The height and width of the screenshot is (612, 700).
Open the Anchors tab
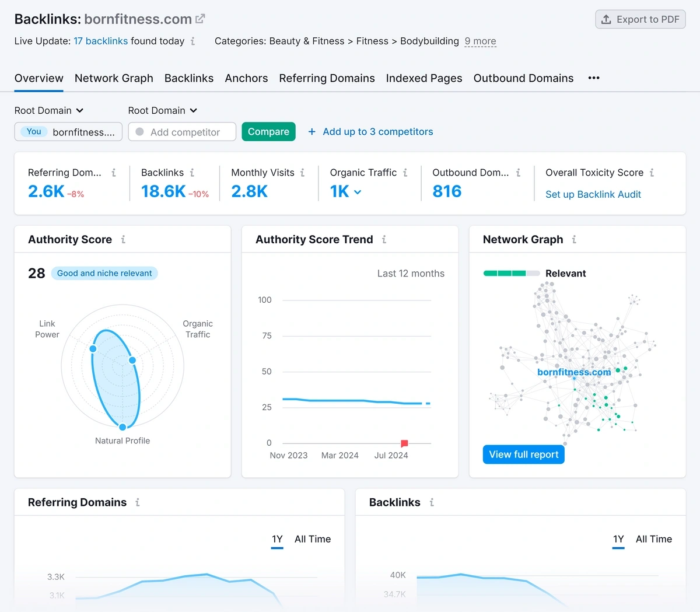tap(246, 78)
